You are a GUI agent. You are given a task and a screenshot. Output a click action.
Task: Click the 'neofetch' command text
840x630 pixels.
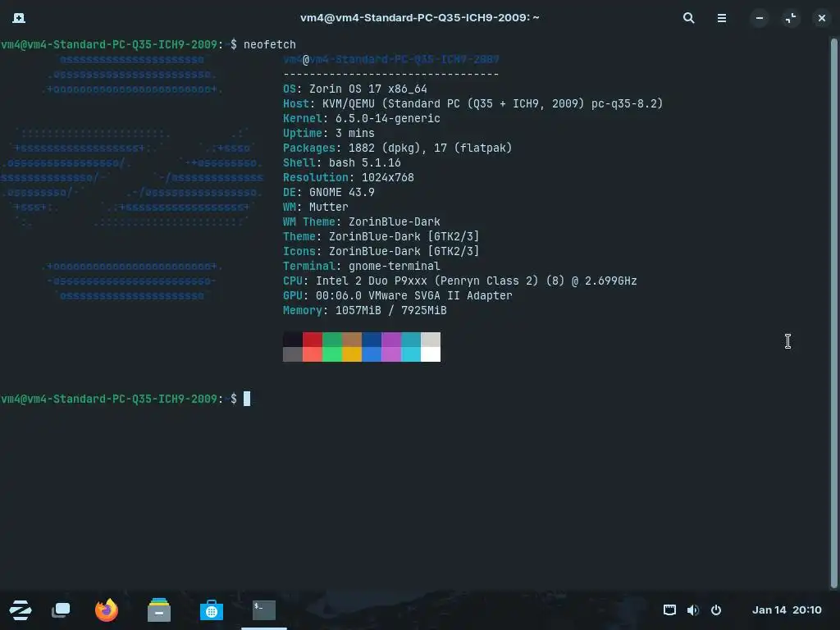pos(269,44)
